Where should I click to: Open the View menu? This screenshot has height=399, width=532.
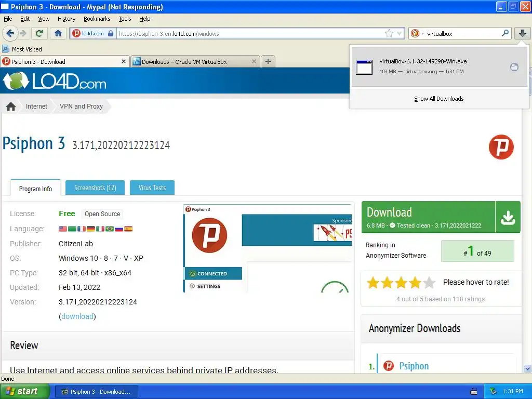(x=44, y=19)
